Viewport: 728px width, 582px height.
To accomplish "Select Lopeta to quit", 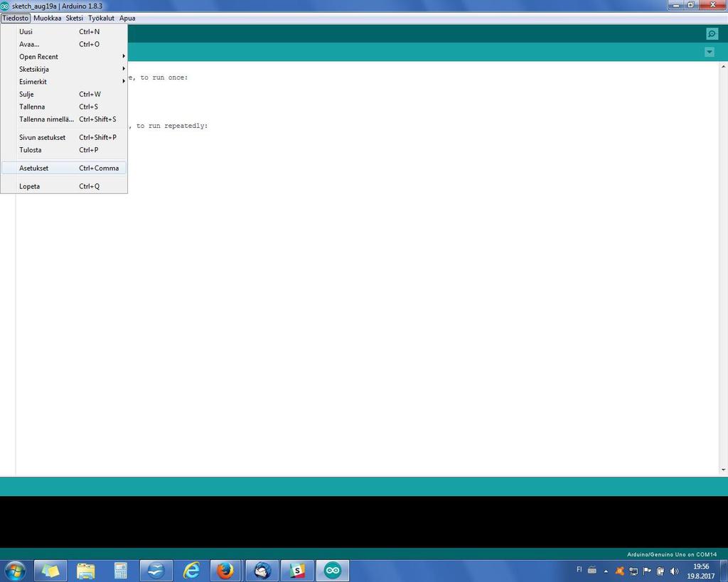I will 64,186.
